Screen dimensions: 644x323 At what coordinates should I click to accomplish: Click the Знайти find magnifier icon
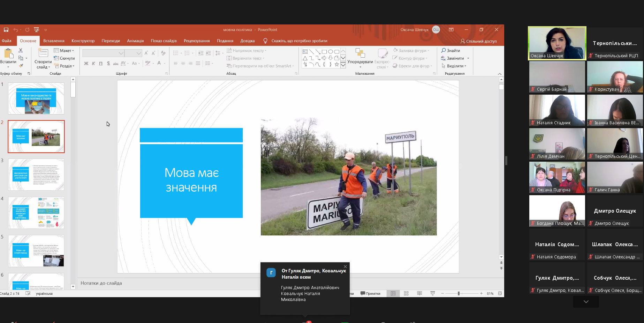click(x=444, y=51)
